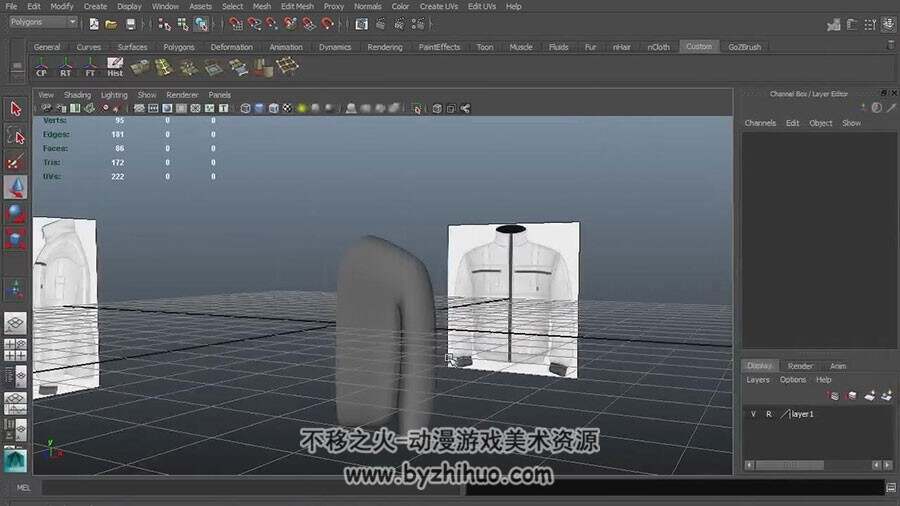Screen dimensions: 900x506
Task: Open the Layers menu in Layer Editor
Action: point(758,380)
